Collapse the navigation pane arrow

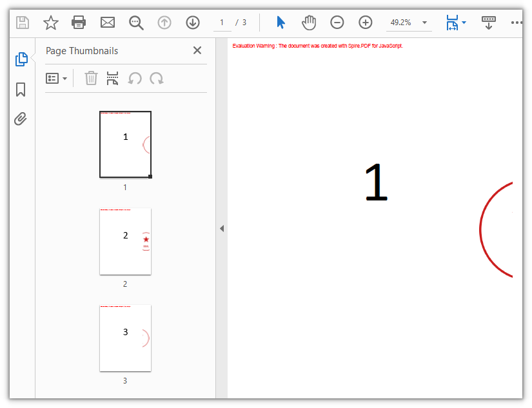click(x=222, y=229)
